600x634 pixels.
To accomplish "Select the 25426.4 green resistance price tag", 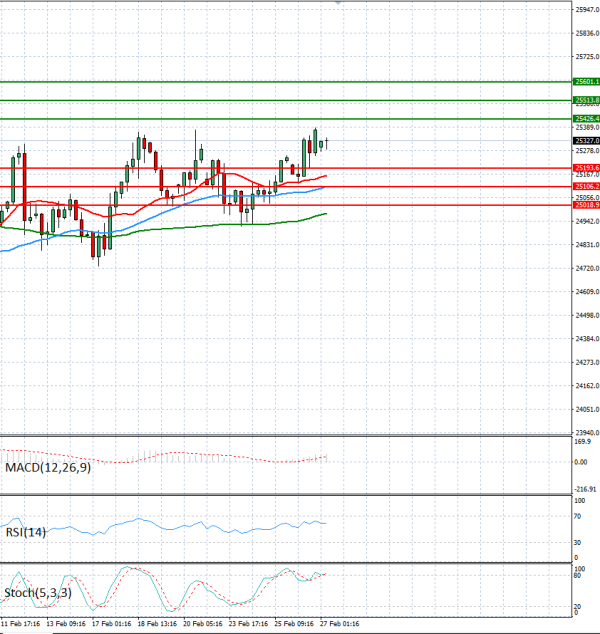I will (x=585, y=119).
